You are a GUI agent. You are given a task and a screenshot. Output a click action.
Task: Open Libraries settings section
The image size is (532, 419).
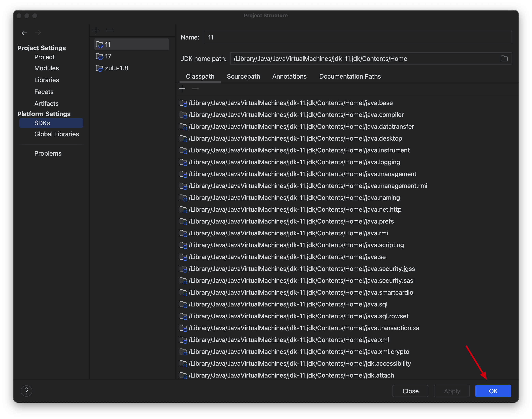47,80
